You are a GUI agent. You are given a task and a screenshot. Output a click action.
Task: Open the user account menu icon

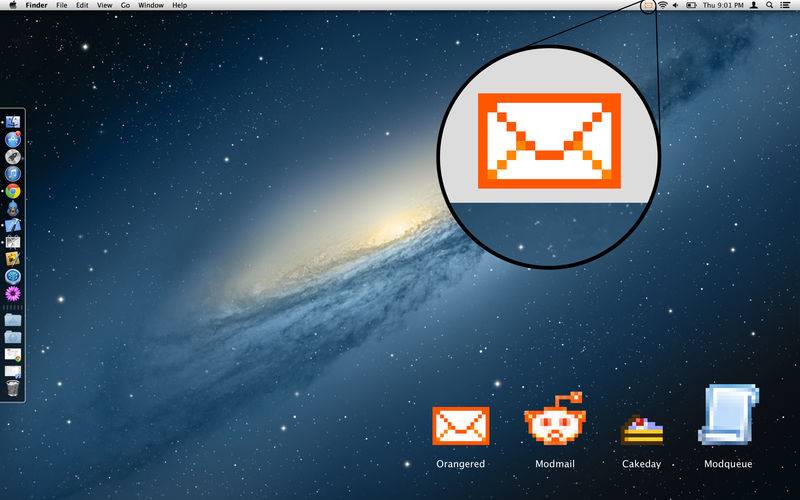[754, 5]
